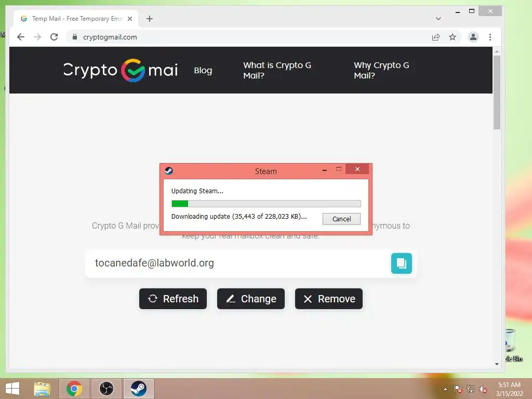Select the Temp Mail browser tab
The width and height of the screenshot is (532, 399).
pos(76,19)
